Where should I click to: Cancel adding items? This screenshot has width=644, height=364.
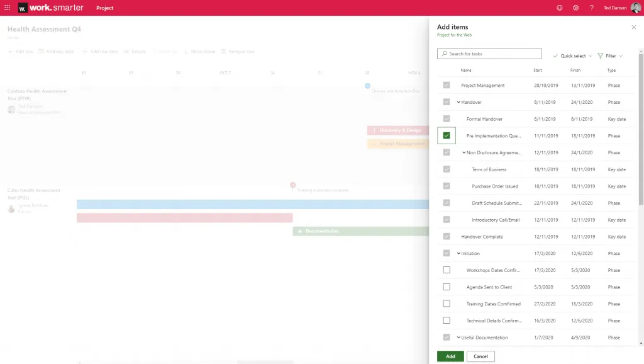tap(480, 356)
